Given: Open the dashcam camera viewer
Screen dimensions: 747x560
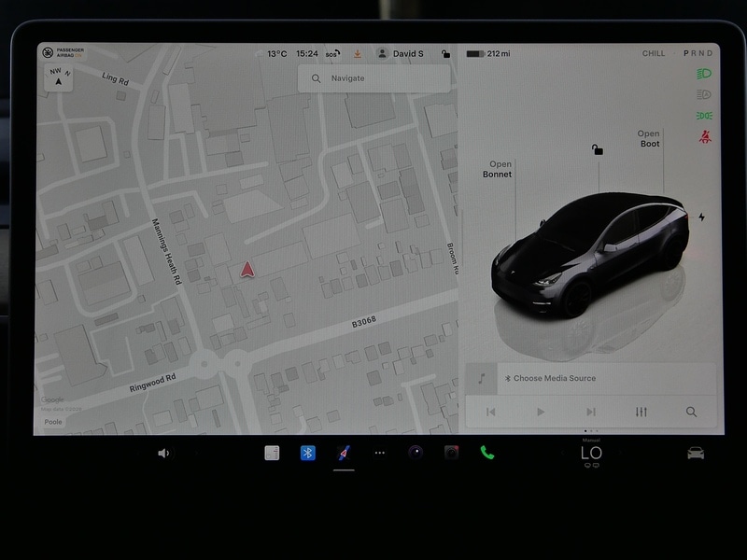Looking at the screenshot, I should 451,452.
